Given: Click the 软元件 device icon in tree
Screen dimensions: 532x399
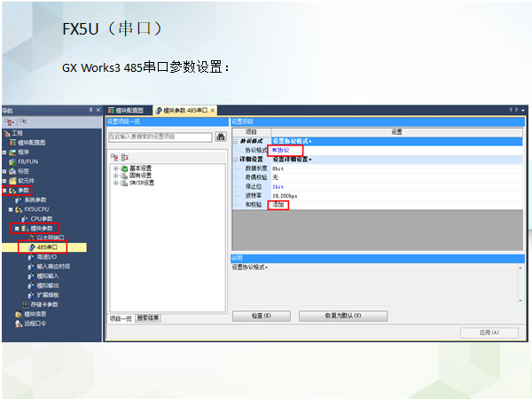Looking at the screenshot, I should coord(13,181).
